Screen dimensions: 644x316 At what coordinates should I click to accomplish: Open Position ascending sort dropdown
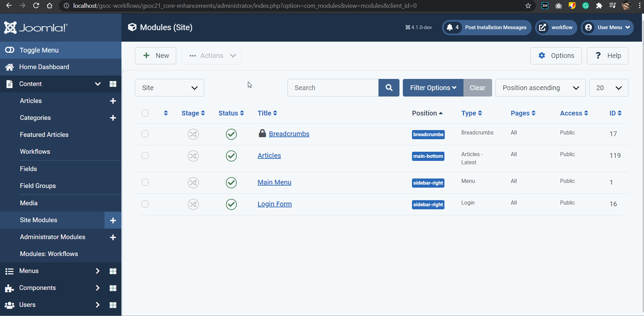540,88
